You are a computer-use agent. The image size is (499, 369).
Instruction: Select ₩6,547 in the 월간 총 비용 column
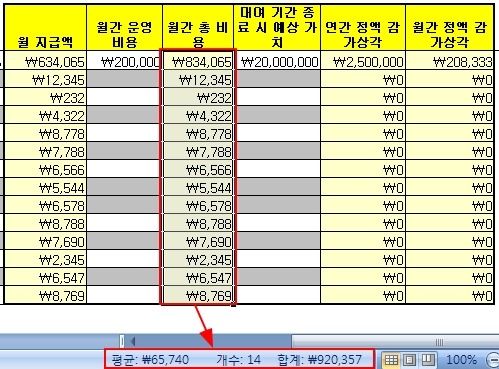[198, 277]
